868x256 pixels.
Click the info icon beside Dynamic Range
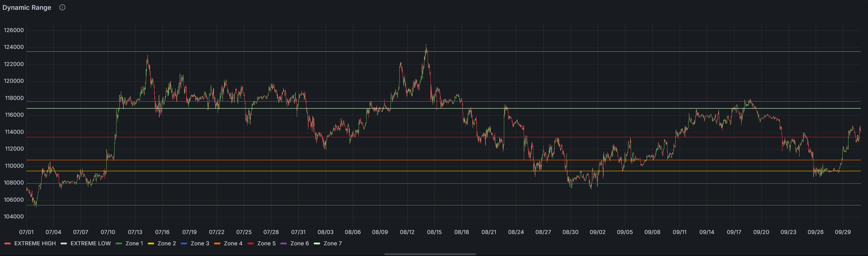click(x=62, y=7)
